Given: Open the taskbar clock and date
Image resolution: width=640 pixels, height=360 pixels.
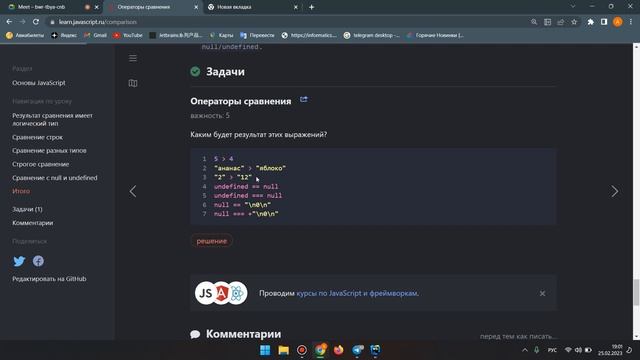Looking at the screenshot, I should pos(610,350).
